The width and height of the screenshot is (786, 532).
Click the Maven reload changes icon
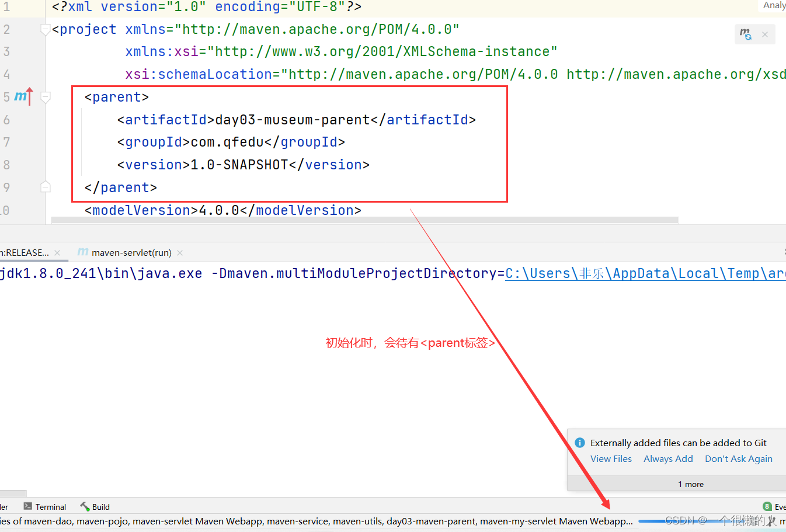click(746, 34)
